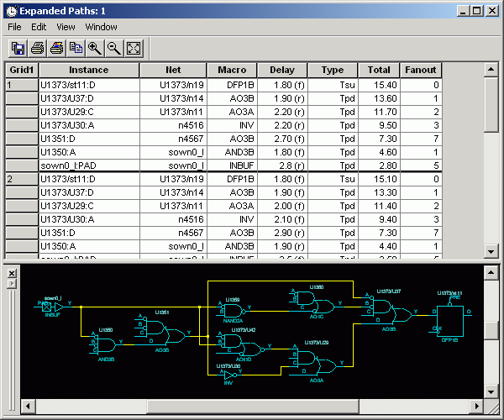Click the AO1C gate in schematic

[317, 302]
